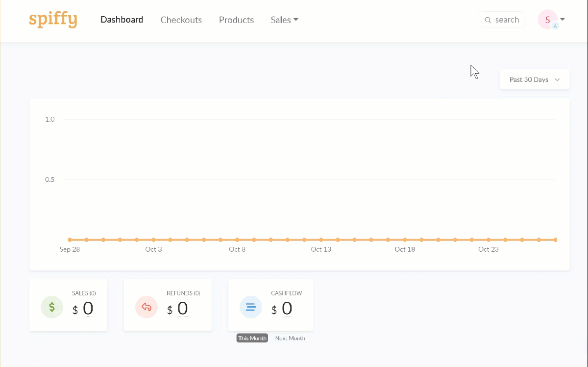
Task: Click the Sep 28 chart data point
Action: point(70,240)
